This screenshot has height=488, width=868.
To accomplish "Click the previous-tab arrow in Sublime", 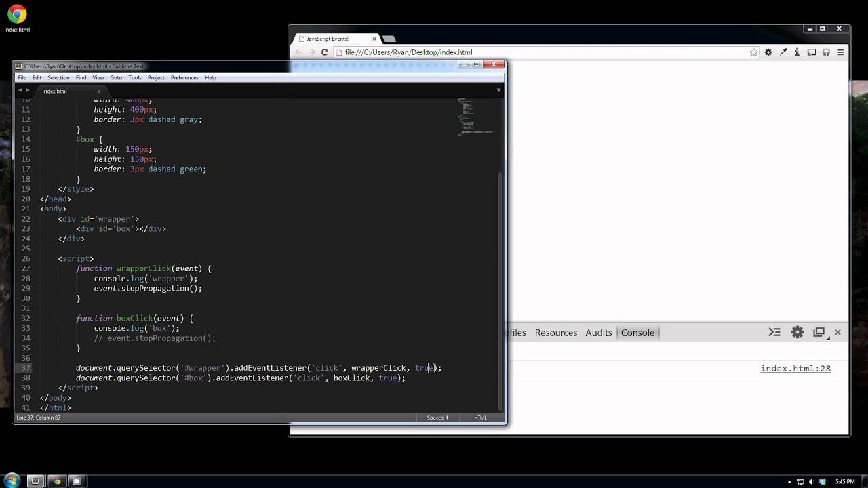I will [x=20, y=90].
